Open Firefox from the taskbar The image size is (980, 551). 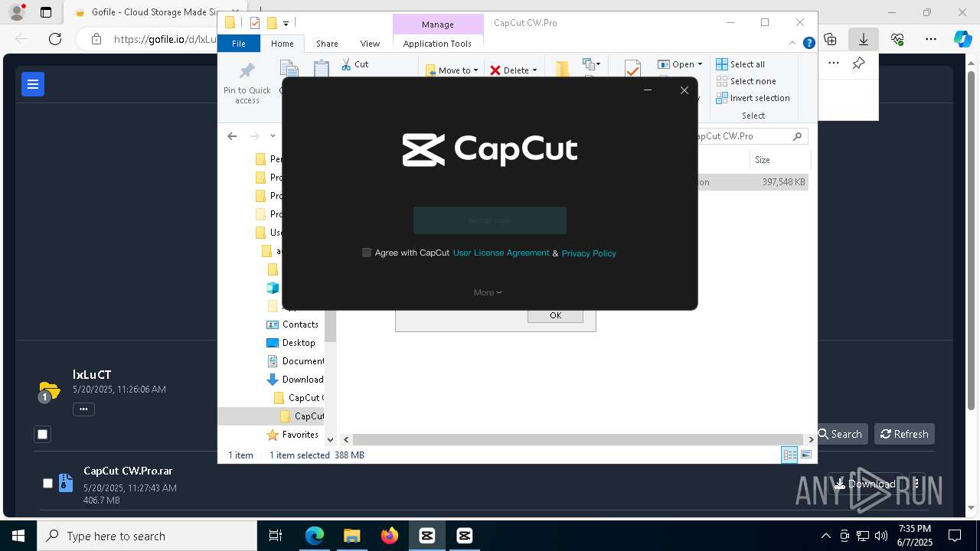coord(390,536)
